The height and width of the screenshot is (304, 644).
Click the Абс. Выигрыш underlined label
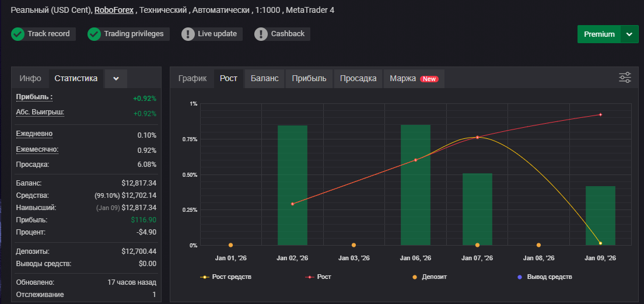pos(40,112)
